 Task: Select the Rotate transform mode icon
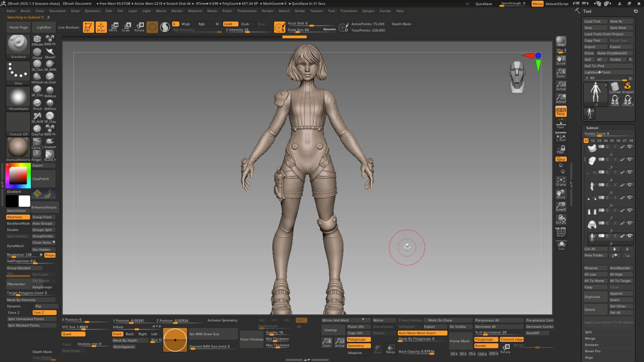tap(139, 27)
